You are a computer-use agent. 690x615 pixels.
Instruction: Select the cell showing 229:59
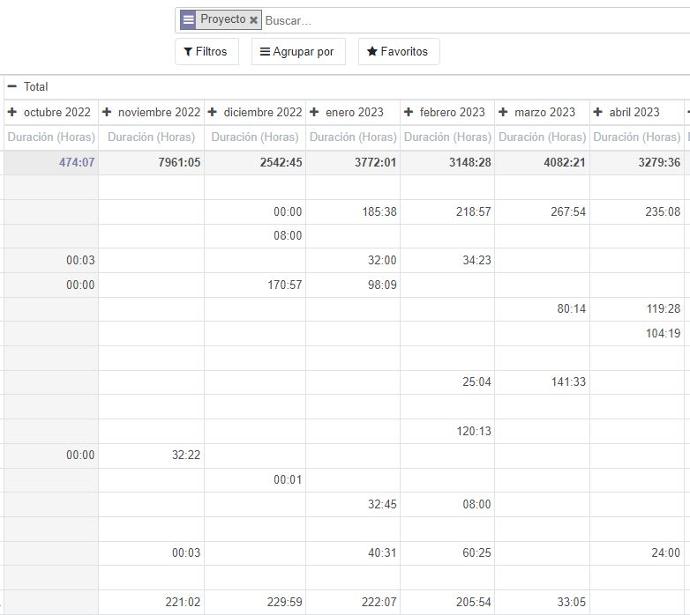coord(255,602)
